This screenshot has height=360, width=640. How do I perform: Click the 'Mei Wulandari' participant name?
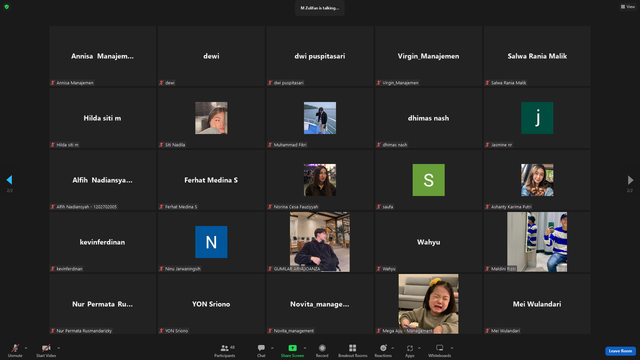pos(537,304)
